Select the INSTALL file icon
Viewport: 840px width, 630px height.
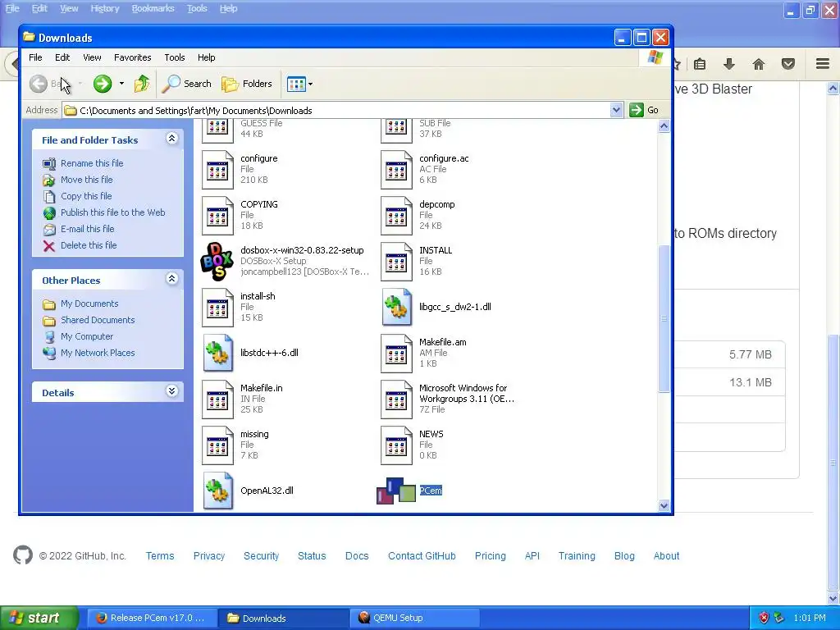396,262
